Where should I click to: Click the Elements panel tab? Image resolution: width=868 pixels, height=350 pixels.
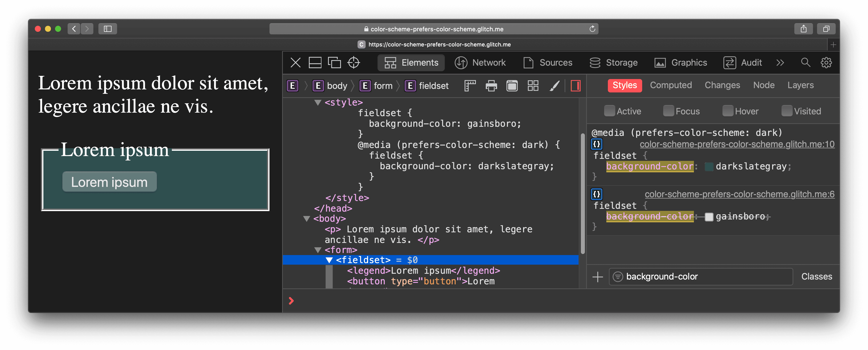tap(412, 63)
